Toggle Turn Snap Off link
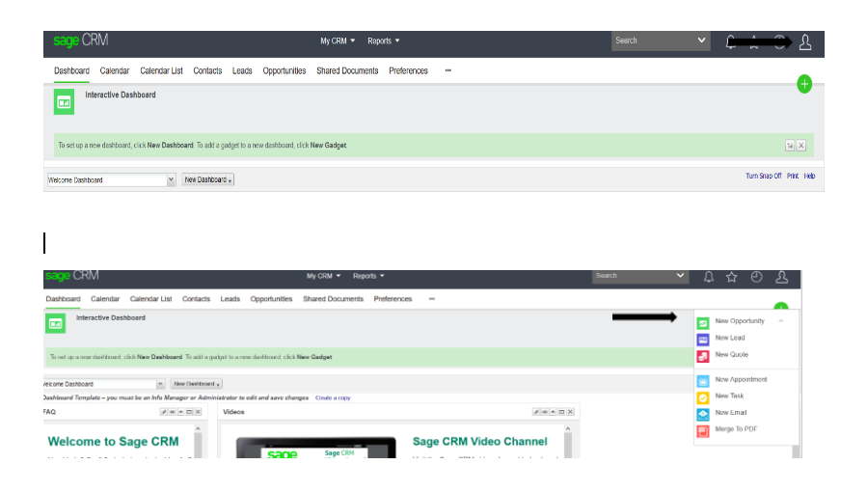This screenshot has width=868, height=492. coord(763,177)
